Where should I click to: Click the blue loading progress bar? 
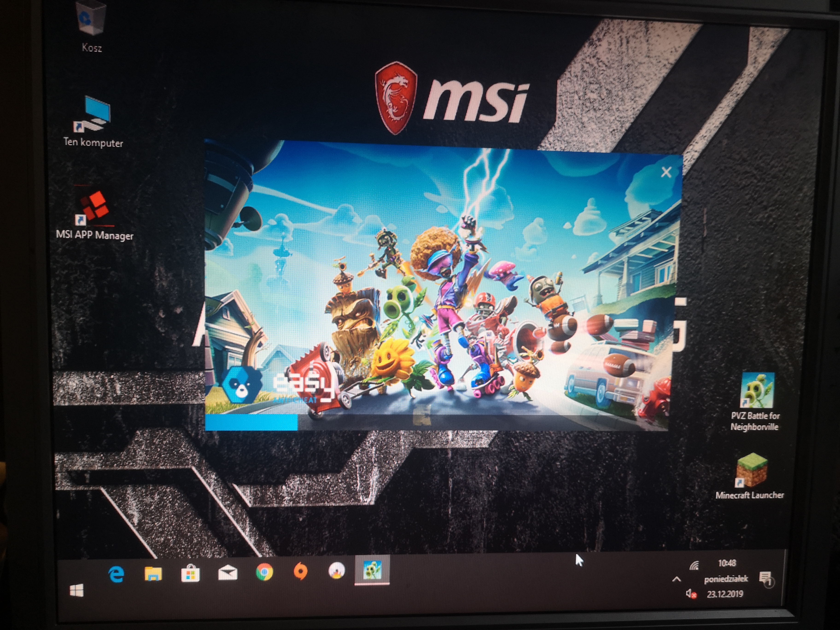pyautogui.click(x=251, y=422)
